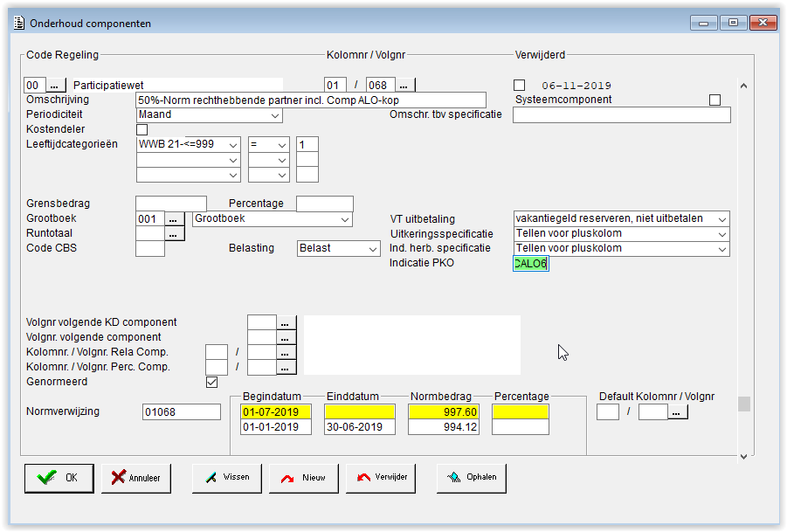Click the Default Kolomnr first small field

[608, 412]
